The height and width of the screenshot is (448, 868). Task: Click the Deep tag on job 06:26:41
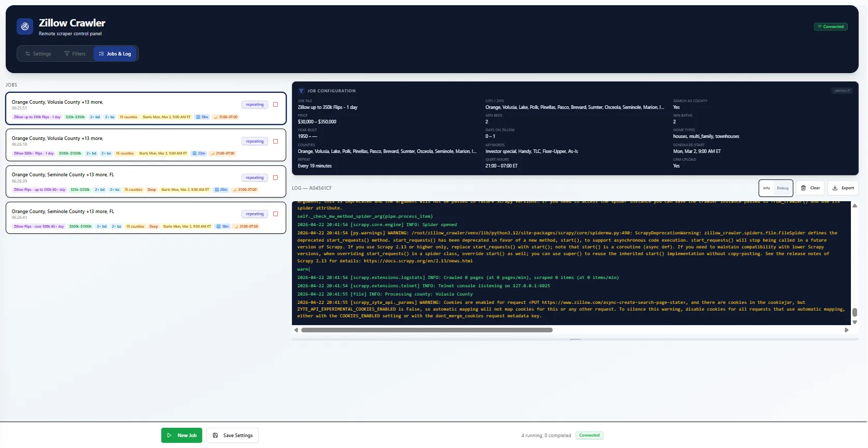coord(153,227)
